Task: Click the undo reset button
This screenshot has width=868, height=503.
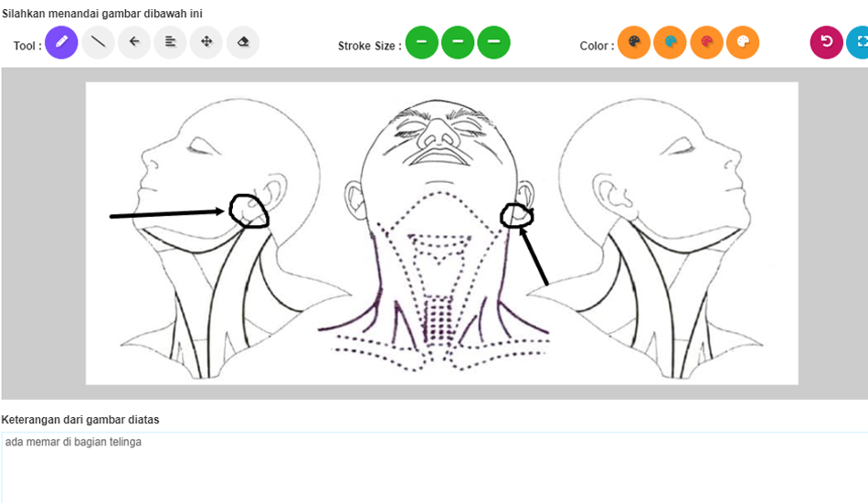Action: pyautogui.click(x=827, y=42)
